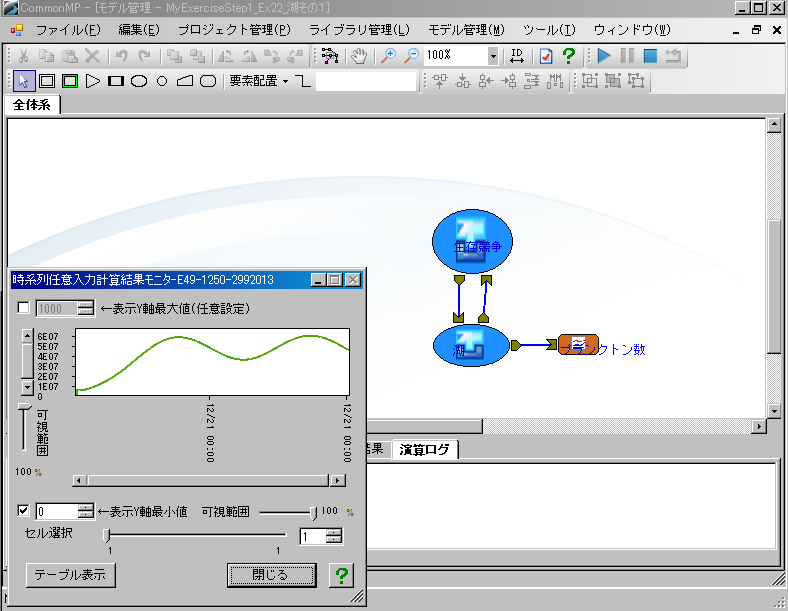Open the 編集(E) menu

tap(139, 30)
